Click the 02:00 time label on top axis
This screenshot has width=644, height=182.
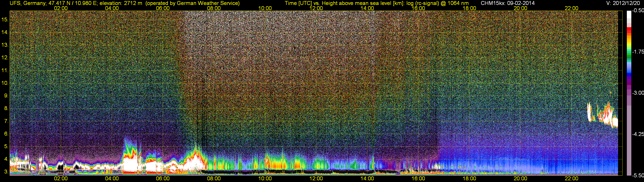tap(61, 8)
